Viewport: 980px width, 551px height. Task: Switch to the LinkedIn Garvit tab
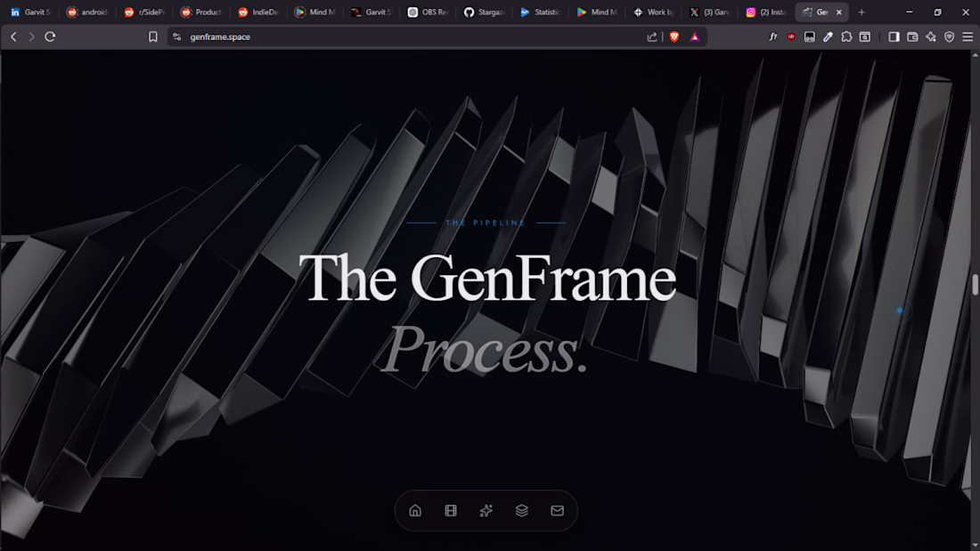point(30,12)
